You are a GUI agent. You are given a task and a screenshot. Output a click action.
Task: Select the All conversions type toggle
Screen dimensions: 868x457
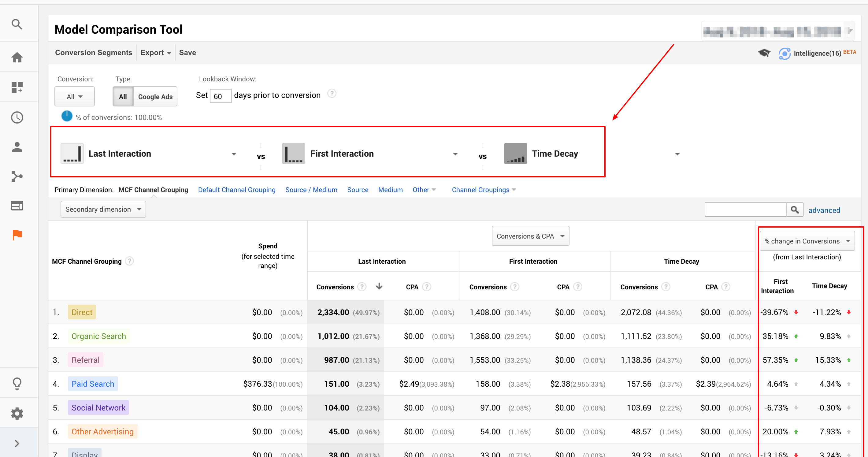pos(122,96)
